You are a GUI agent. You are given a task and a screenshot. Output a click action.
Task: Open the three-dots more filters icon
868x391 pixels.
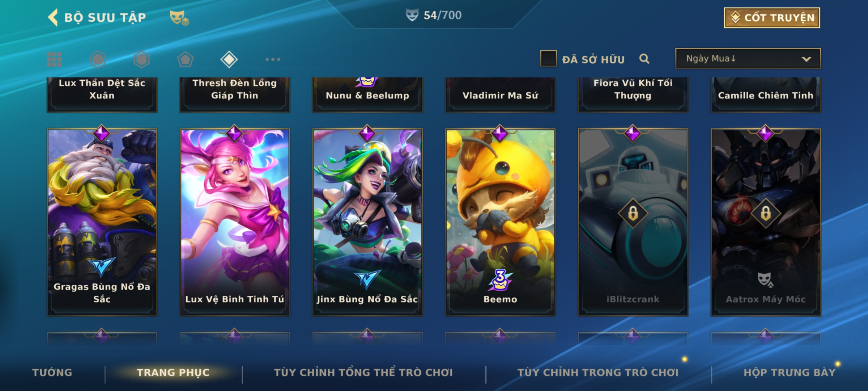point(273,59)
